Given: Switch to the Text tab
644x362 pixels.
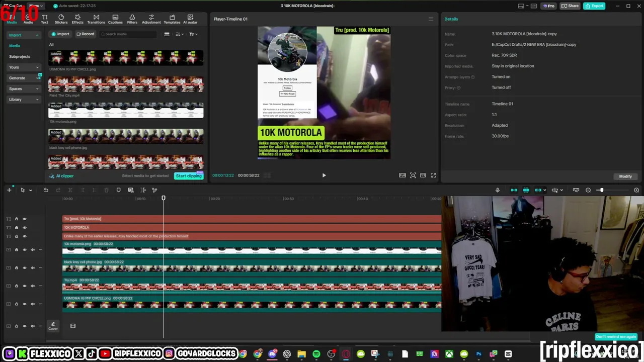Looking at the screenshot, I should coord(44,19).
